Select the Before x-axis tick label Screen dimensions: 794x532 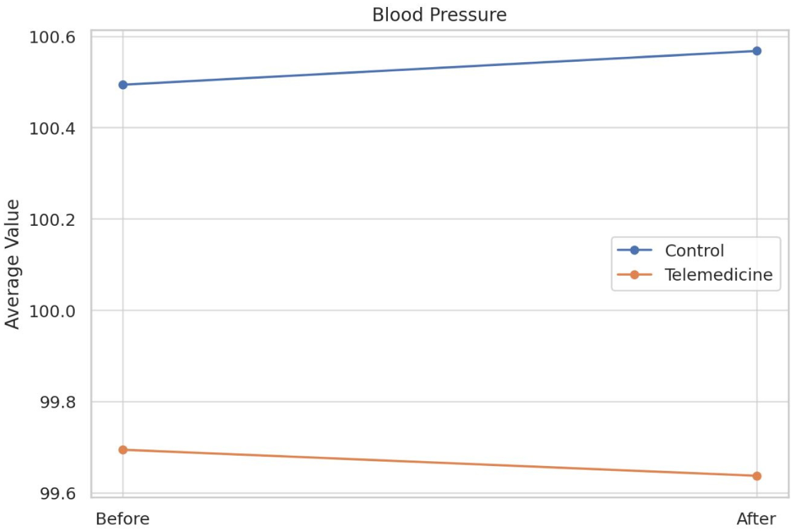click(x=122, y=519)
